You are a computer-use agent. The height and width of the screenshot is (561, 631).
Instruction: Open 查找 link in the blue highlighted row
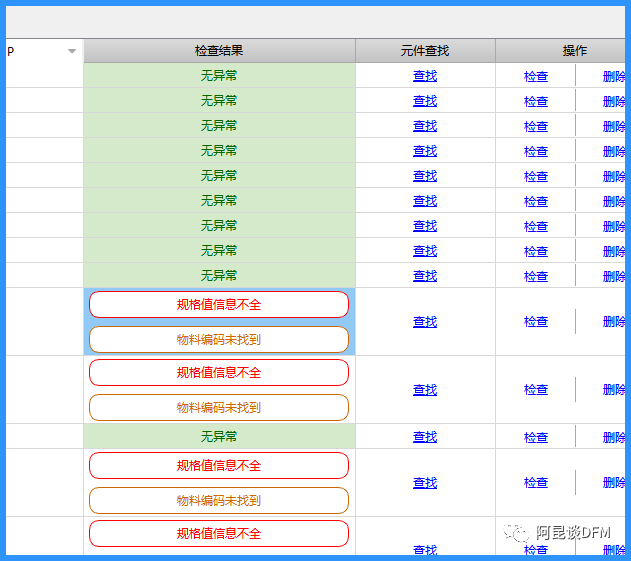pos(425,322)
